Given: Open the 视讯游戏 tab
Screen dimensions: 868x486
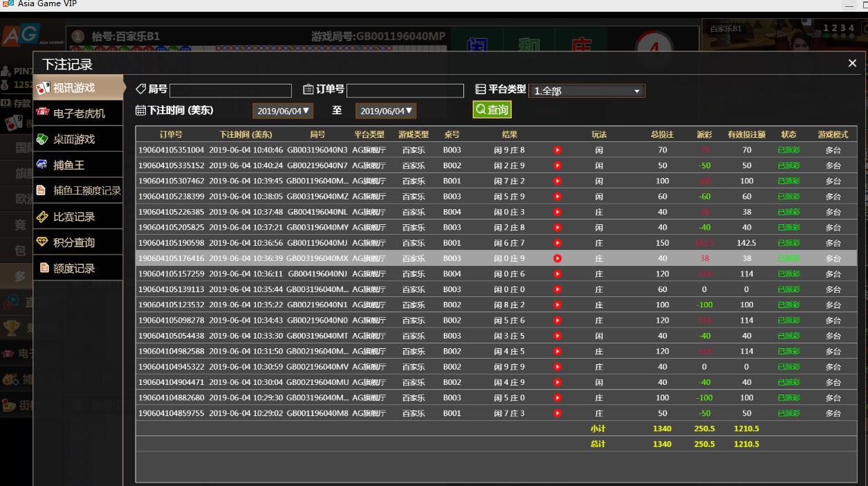Looking at the screenshot, I should [x=78, y=88].
